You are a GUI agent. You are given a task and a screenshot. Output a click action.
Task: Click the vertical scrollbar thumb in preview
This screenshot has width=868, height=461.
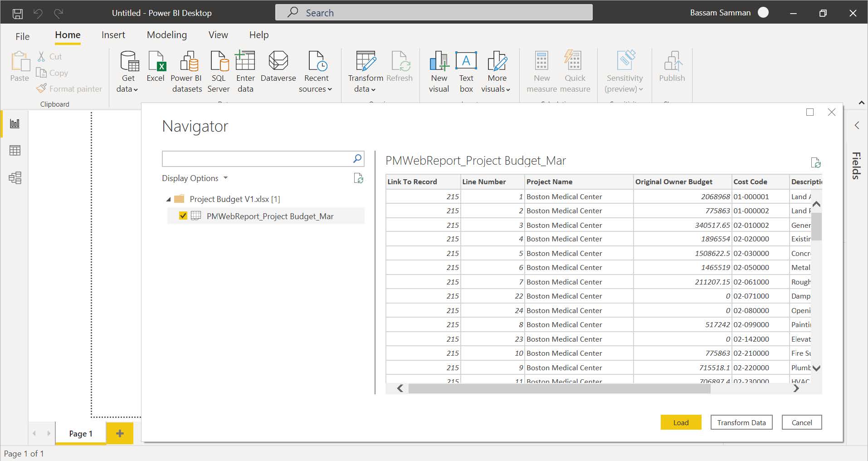[x=816, y=226]
